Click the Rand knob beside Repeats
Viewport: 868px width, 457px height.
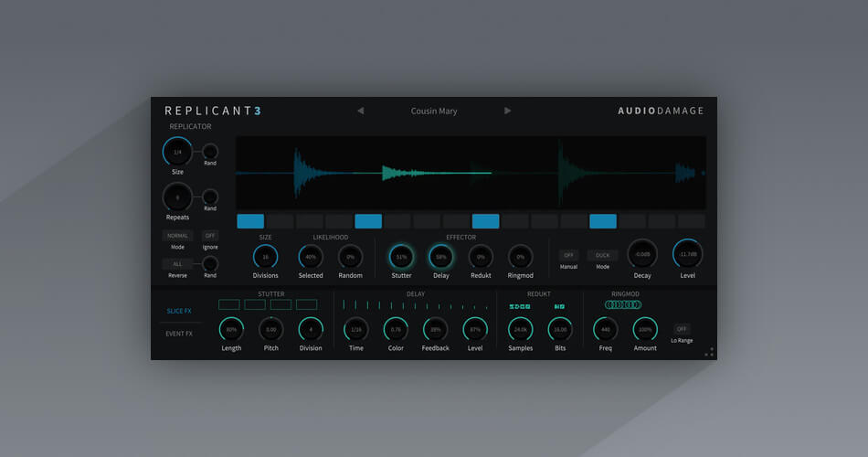coord(210,197)
